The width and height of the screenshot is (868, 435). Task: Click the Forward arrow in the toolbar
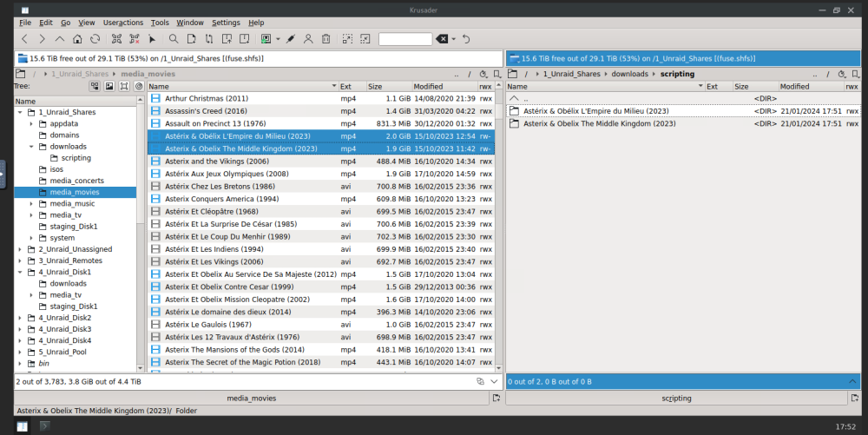[x=42, y=39]
